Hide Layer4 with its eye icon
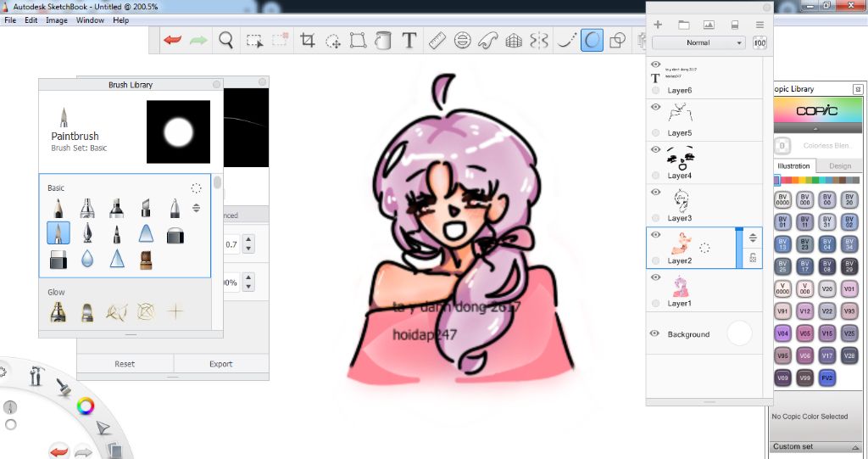 click(655, 149)
